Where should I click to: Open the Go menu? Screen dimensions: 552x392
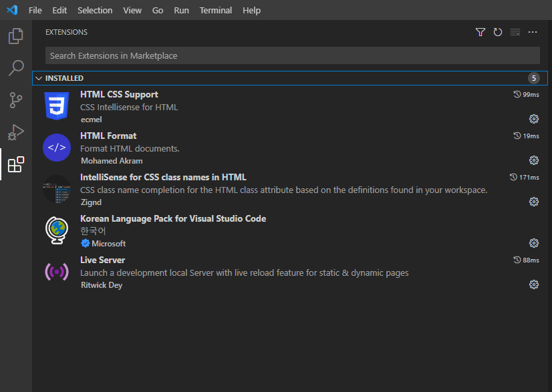[158, 10]
